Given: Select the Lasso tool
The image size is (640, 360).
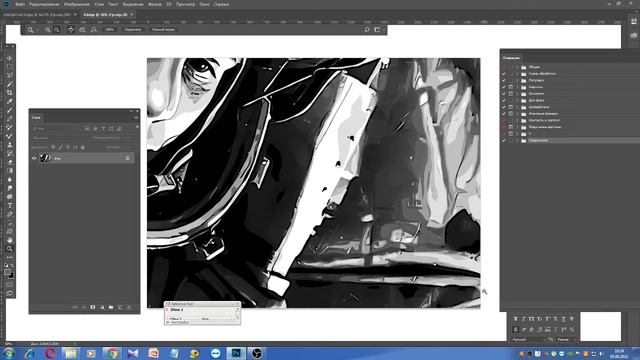Looking at the screenshot, I should click(x=10, y=76).
